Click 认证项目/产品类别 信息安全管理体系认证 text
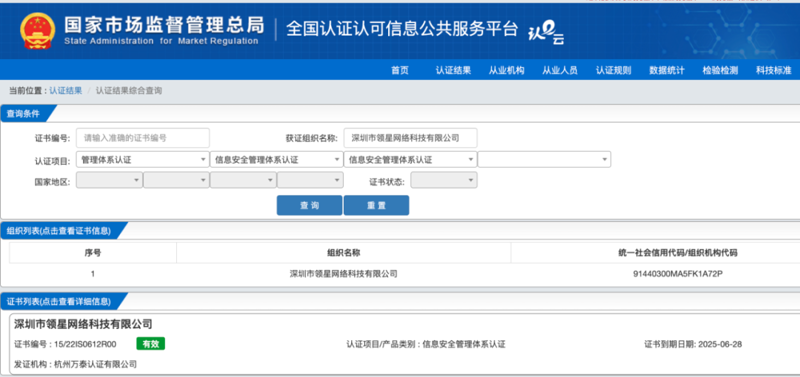This screenshot has height=377, width=800. click(x=426, y=344)
